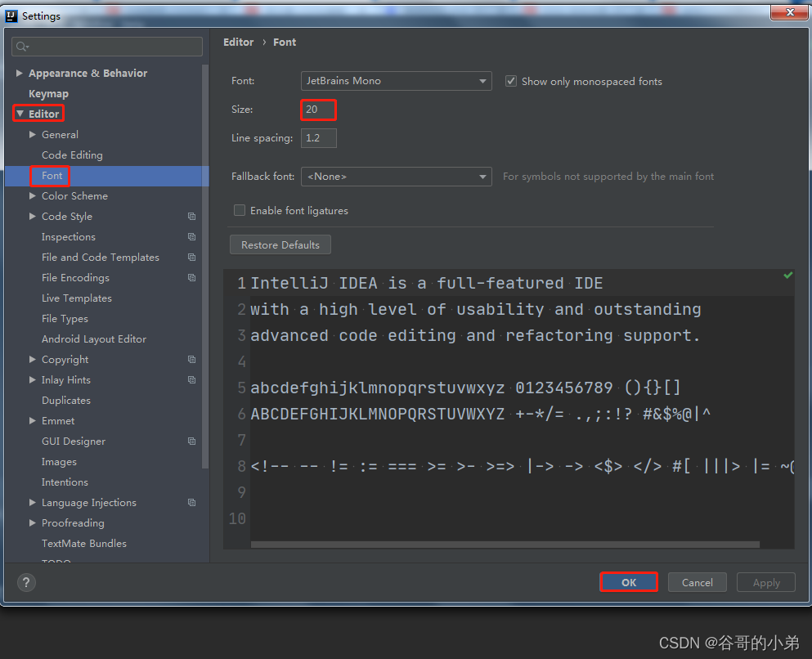Click project-level icon beside GUI Designer

point(191,441)
